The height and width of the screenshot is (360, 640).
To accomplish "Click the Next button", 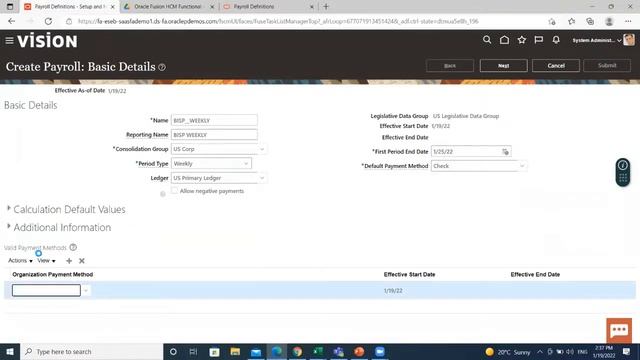I will (x=503, y=66).
